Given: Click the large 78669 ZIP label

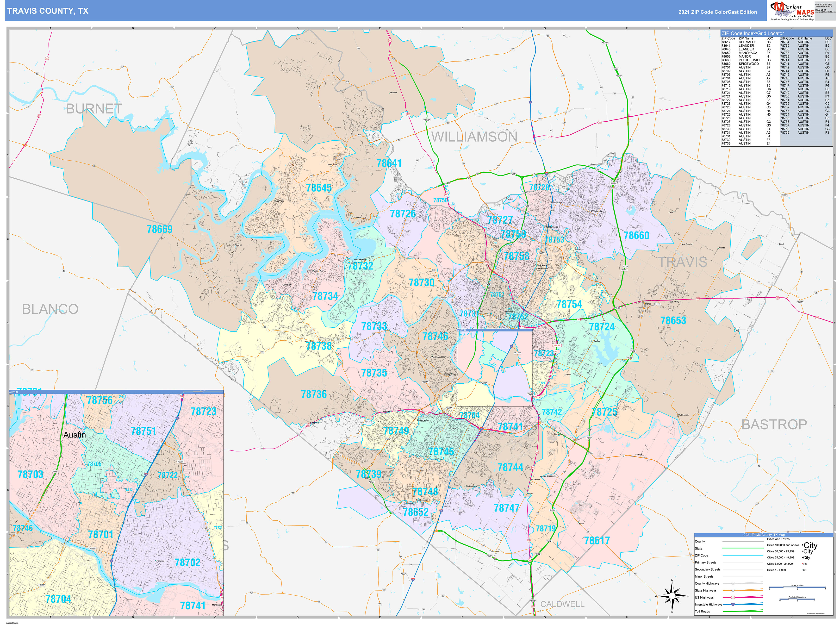Looking at the screenshot, I should (x=159, y=229).
